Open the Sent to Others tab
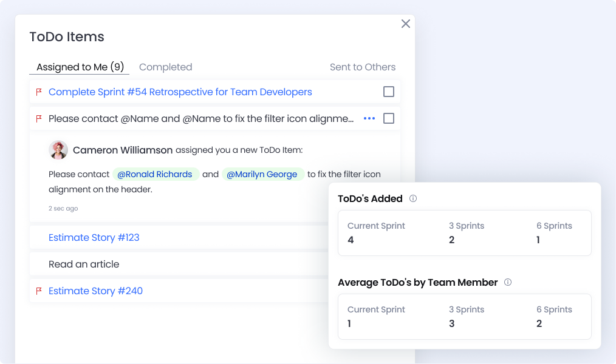The width and height of the screenshot is (616, 364). coord(362,67)
